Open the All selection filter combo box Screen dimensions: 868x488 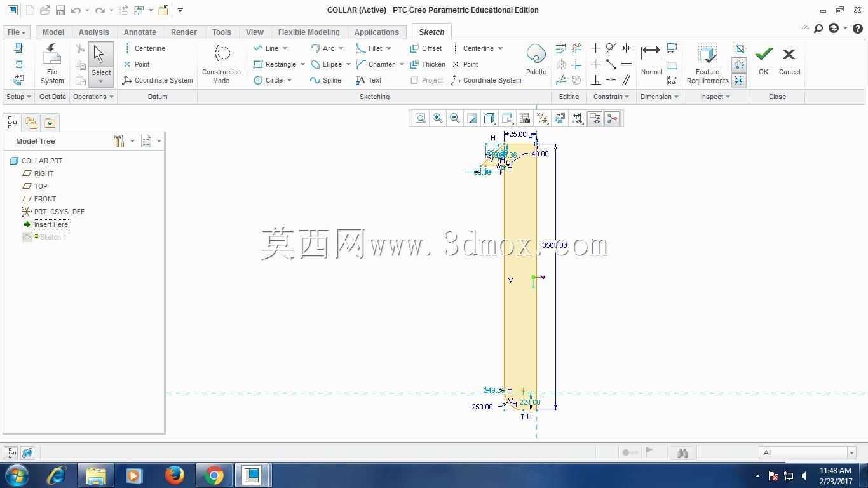(x=807, y=452)
